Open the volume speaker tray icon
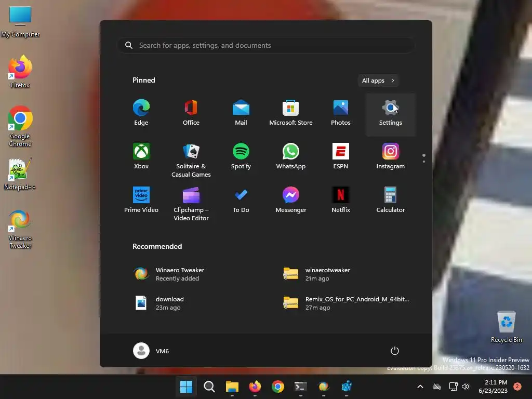532x399 pixels. tap(465, 387)
